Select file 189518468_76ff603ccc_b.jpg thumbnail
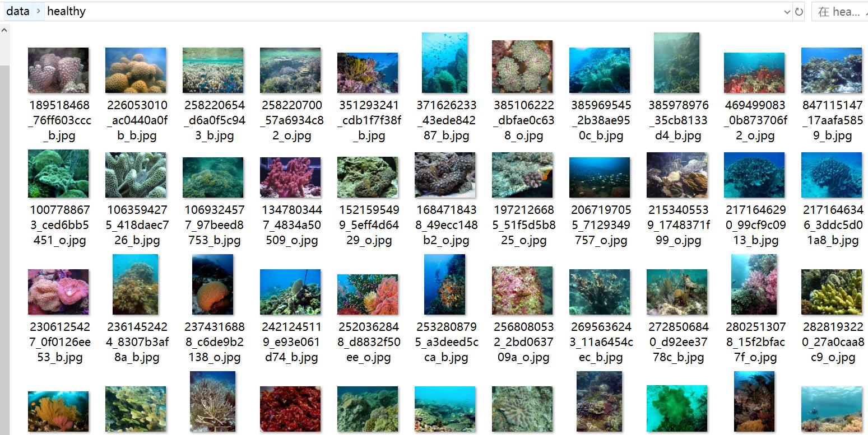This screenshot has height=435, width=868. point(58,70)
